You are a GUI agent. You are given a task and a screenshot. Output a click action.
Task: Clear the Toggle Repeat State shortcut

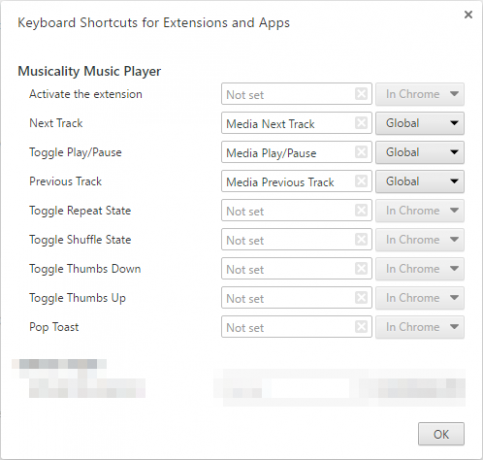(x=361, y=210)
